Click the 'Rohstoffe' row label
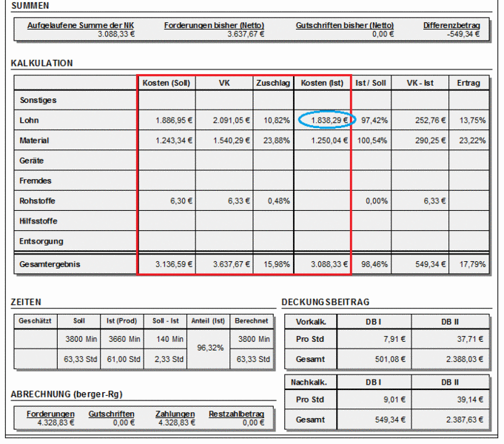 pyautogui.click(x=37, y=201)
